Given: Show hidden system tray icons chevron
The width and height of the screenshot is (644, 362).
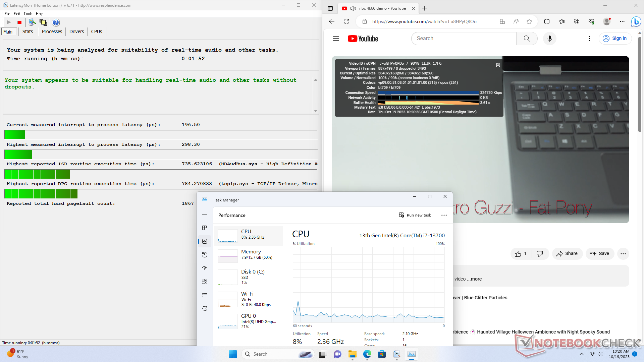Looking at the screenshot, I should 581,354.
